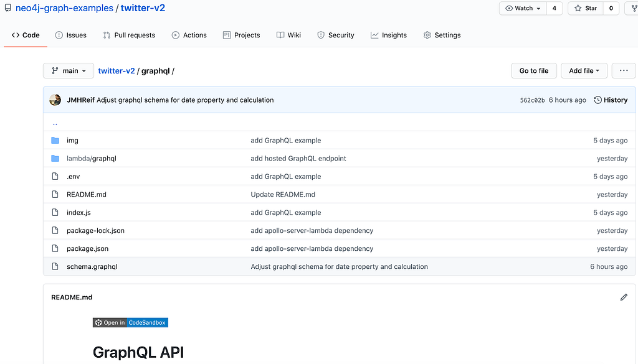Switch to the Pull requests tab
The width and height of the screenshot is (638, 364).
tap(129, 35)
